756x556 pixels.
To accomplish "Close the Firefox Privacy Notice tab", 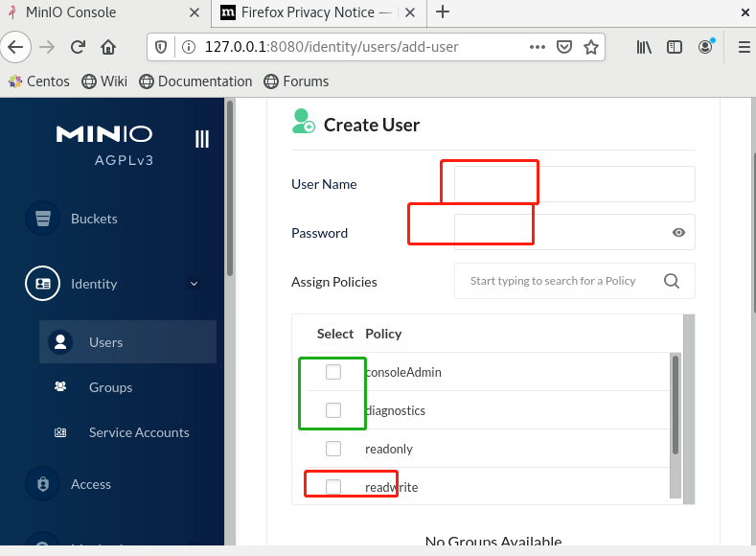I will coord(410,12).
